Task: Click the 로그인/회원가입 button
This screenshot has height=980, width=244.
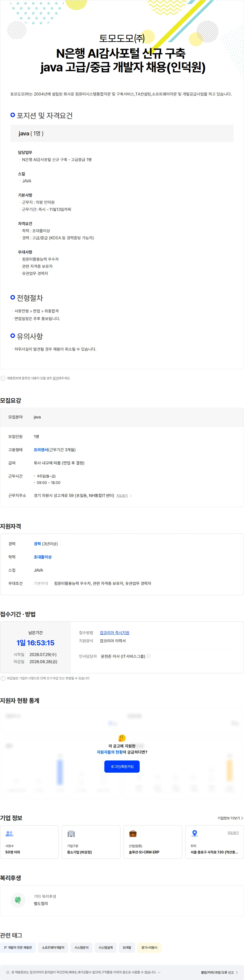Action: pos(122,766)
